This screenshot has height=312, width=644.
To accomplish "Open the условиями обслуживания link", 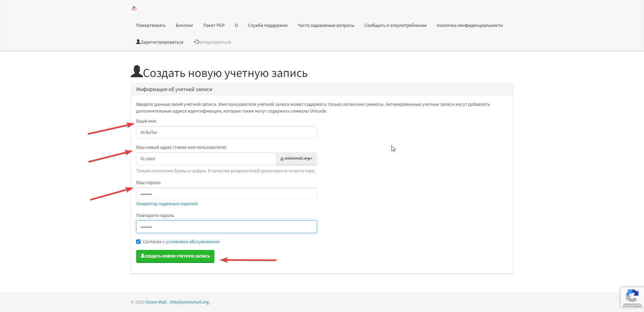I will coord(192,242).
